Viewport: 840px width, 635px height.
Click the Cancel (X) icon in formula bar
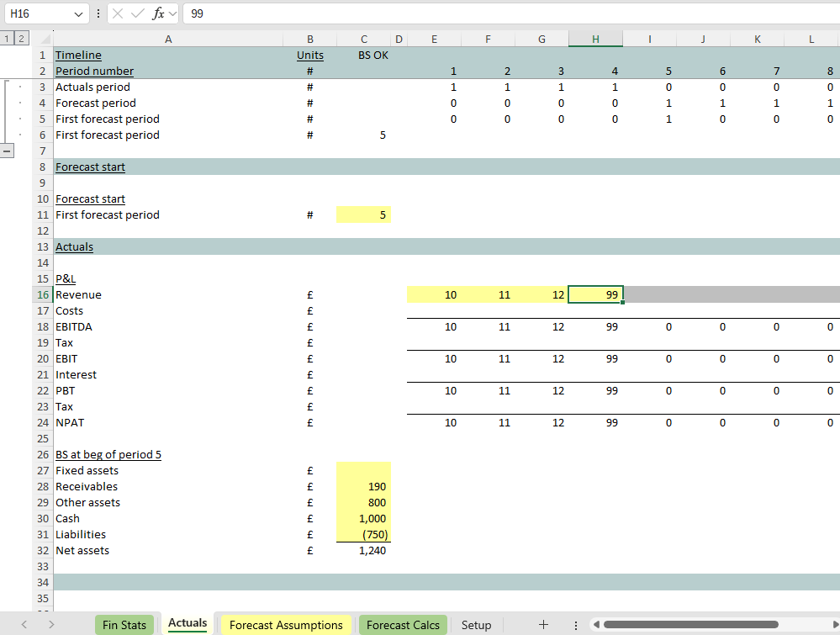coord(119,14)
